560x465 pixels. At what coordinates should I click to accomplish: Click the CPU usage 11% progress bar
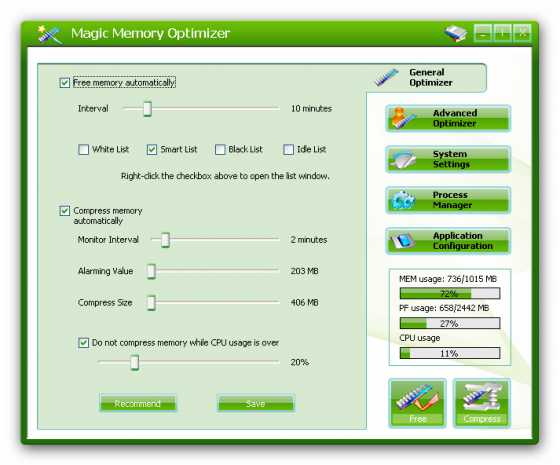coord(450,353)
